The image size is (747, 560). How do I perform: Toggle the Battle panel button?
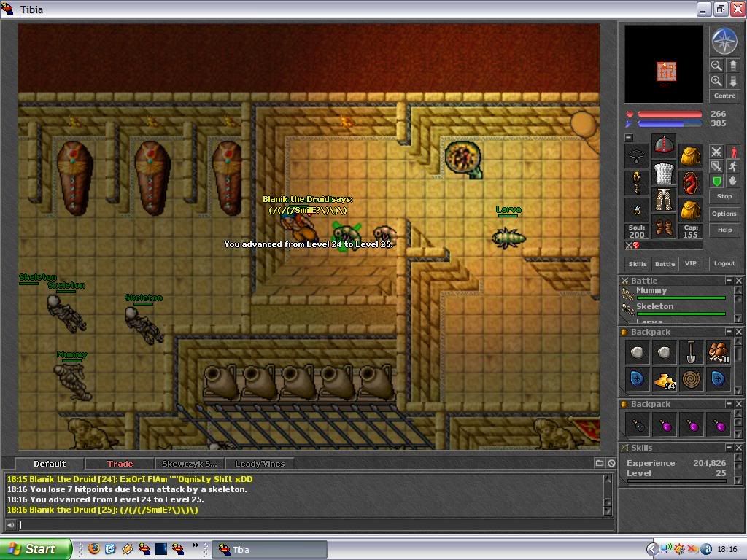pos(665,263)
